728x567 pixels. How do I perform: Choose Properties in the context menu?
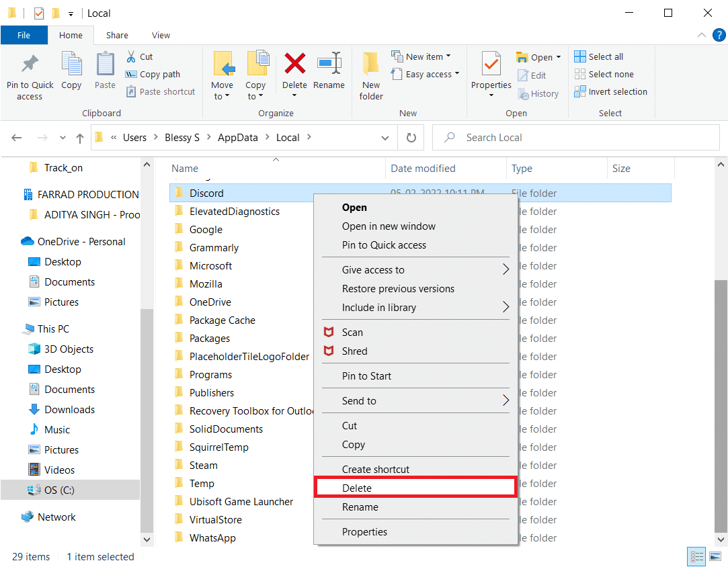click(415, 532)
